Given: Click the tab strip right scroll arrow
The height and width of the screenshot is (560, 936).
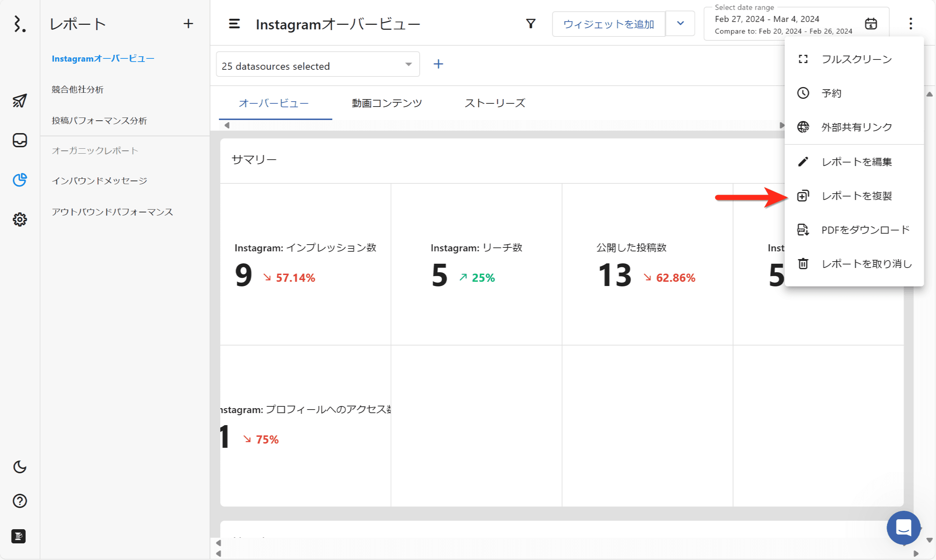Looking at the screenshot, I should coord(782,125).
